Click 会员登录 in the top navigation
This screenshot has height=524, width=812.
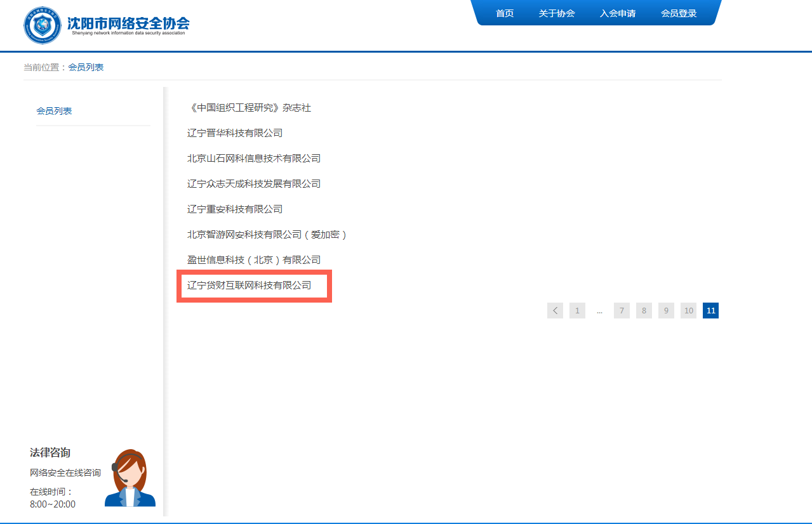point(678,13)
